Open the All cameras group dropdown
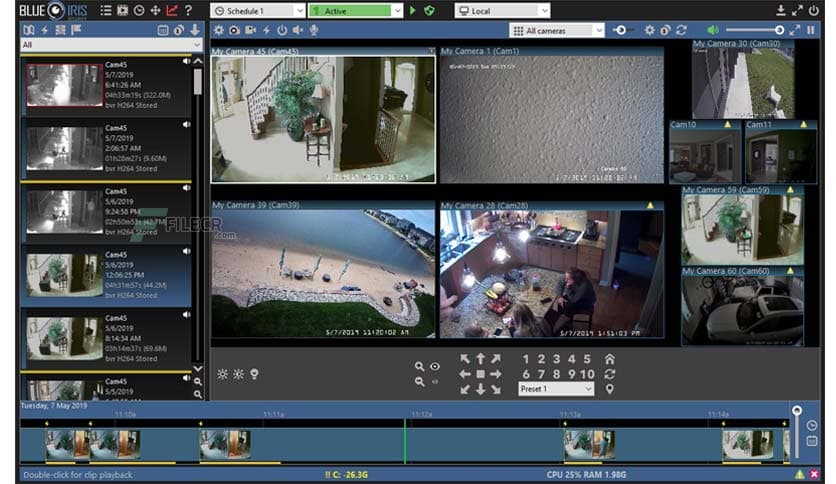The image size is (836, 484). tap(557, 31)
